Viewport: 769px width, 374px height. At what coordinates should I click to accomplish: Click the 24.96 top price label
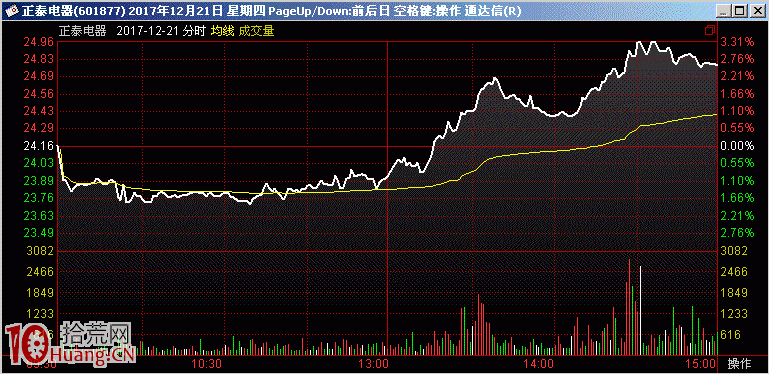click(40, 42)
